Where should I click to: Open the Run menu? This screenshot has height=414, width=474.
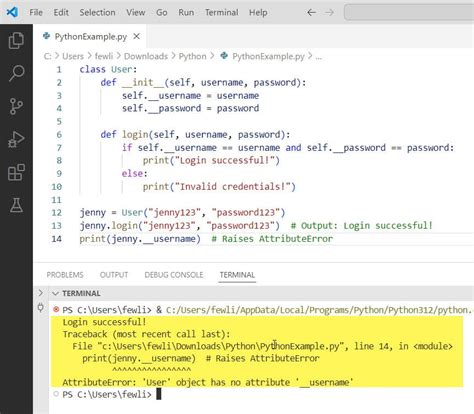(x=186, y=13)
